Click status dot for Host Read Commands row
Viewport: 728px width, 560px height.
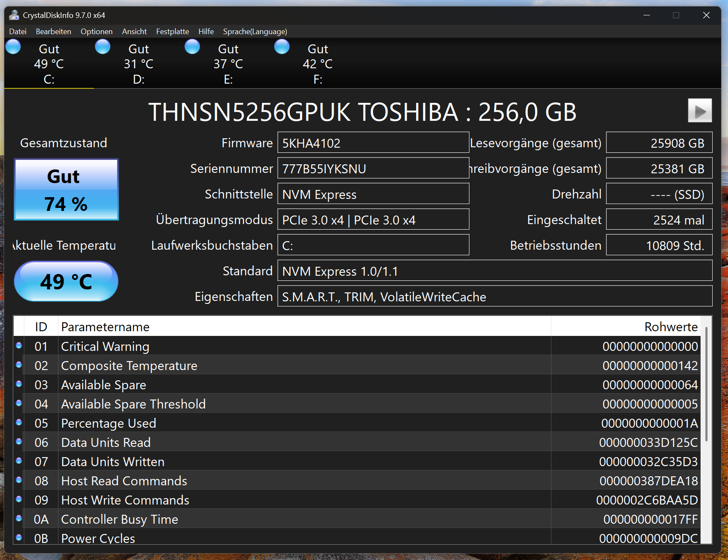click(19, 480)
